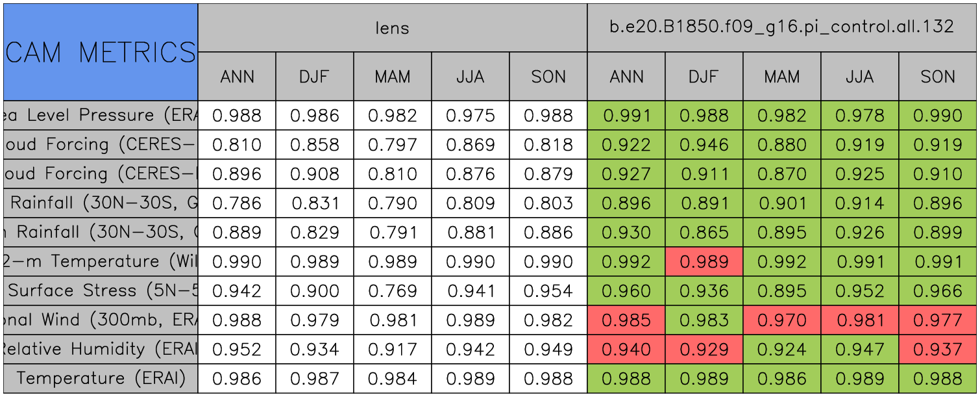Image resolution: width=980 pixels, height=397 pixels.
Task: Select the Relative Humidity row label
Action: pos(101,350)
